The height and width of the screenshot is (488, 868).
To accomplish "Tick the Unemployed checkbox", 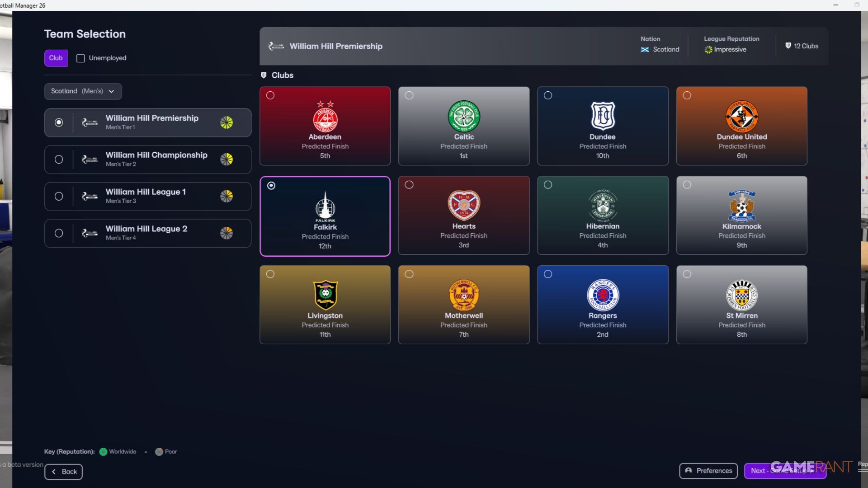I will coord(80,58).
